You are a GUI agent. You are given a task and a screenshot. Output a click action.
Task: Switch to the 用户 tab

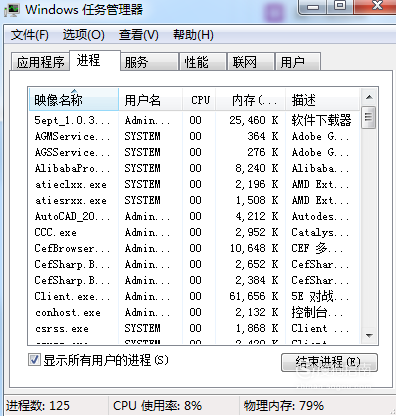(298, 62)
